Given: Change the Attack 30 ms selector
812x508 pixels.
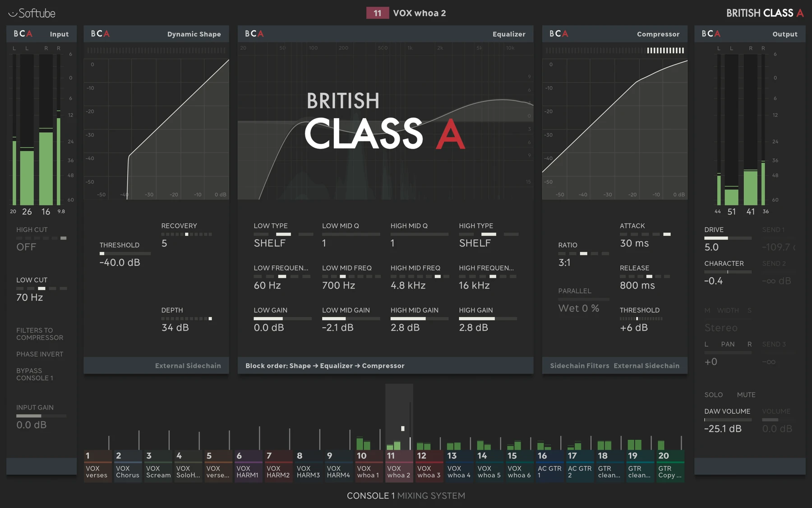Looking at the screenshot, I should (x=645, y=234).
